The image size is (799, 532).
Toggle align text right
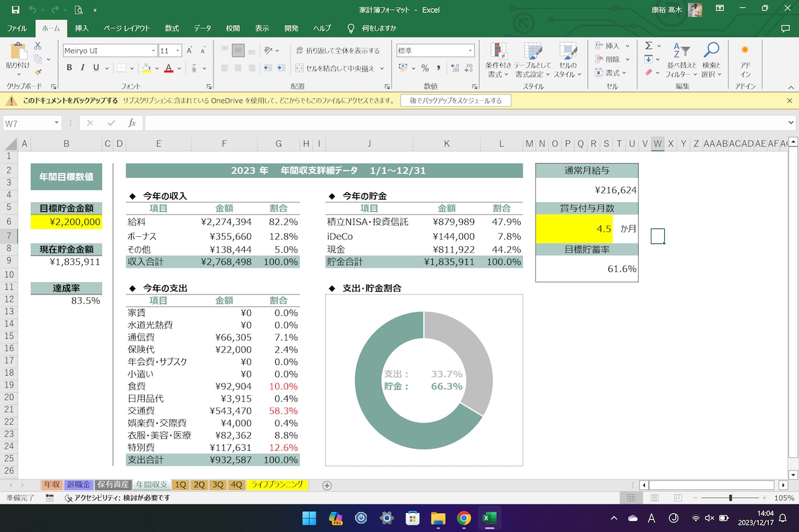pyautogui.click(x=251, y=68)
